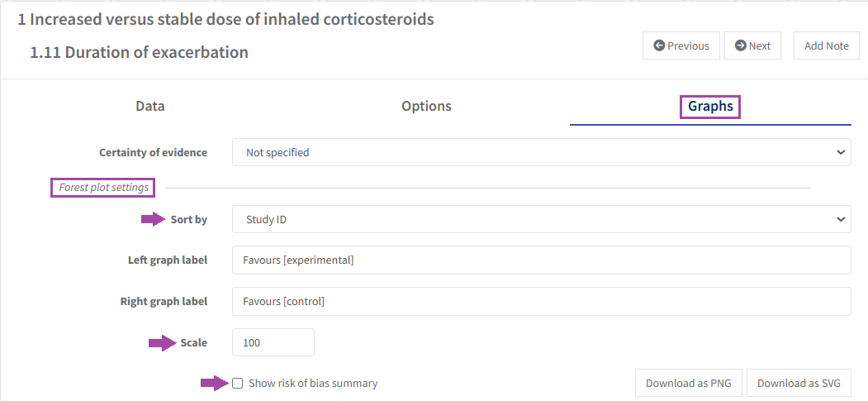Image resolution: width=868 pixels, height=401 pixels.
Task: Open the Certainty of evidence dropdown
Action: [x=541, y=152]
